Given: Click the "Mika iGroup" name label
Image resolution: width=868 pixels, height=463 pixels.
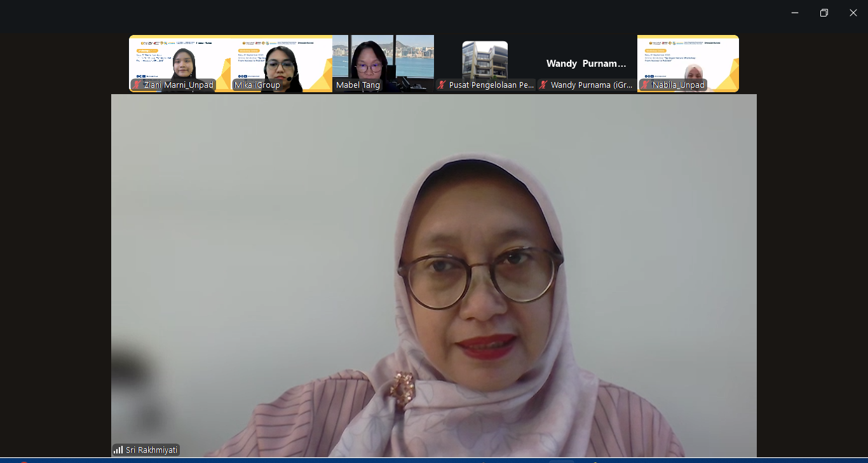Looking at the screenshot, I should tap(257, 85).
